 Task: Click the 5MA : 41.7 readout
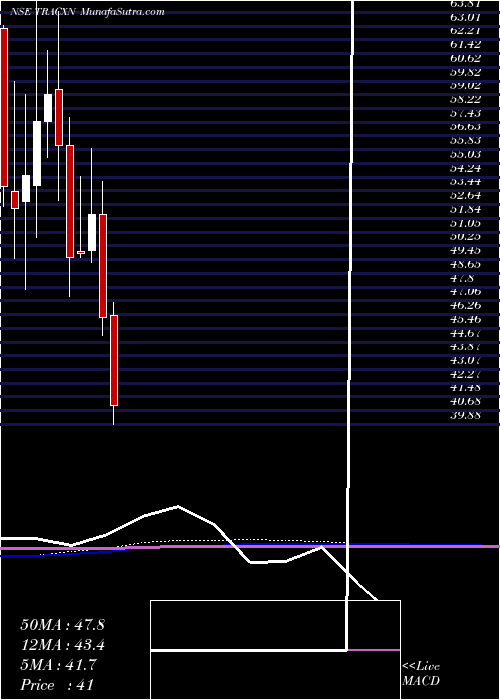coord(58,665)
